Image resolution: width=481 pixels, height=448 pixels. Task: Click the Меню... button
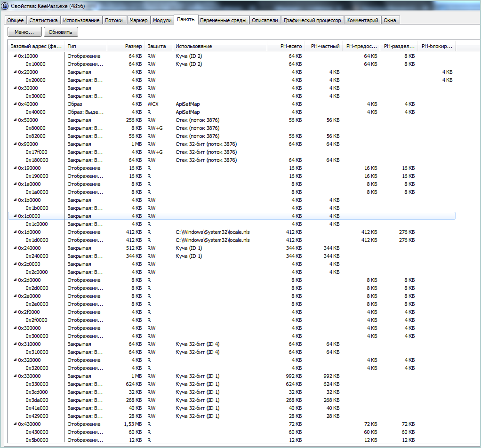point(24,32)
